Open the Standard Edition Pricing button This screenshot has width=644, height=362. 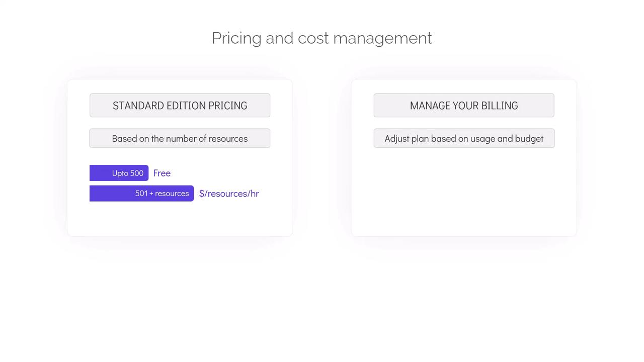tap(180, 106)
